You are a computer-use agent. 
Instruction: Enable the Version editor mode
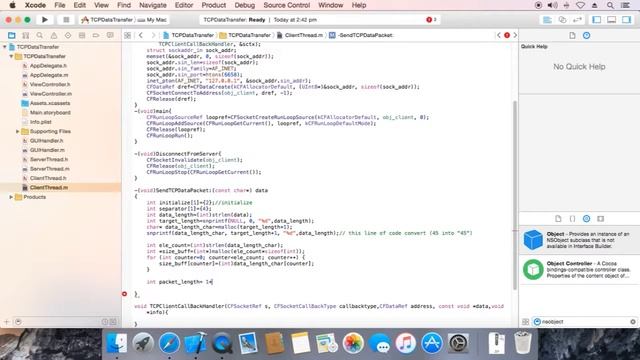coord(577,20)
